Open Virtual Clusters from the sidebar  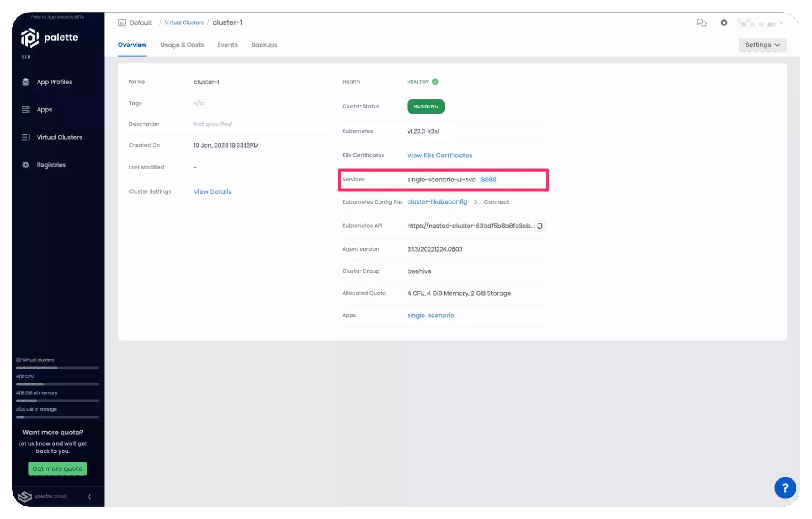(x=59, y=137)
